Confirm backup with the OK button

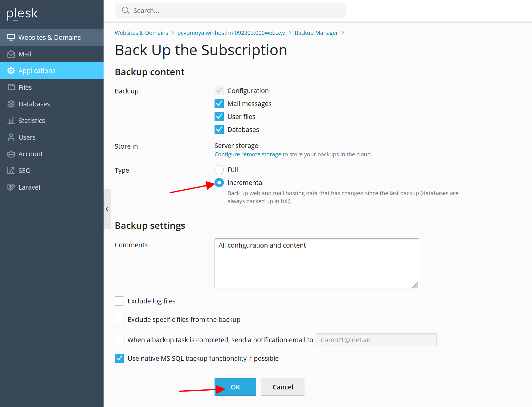click(x=235, y=387)
